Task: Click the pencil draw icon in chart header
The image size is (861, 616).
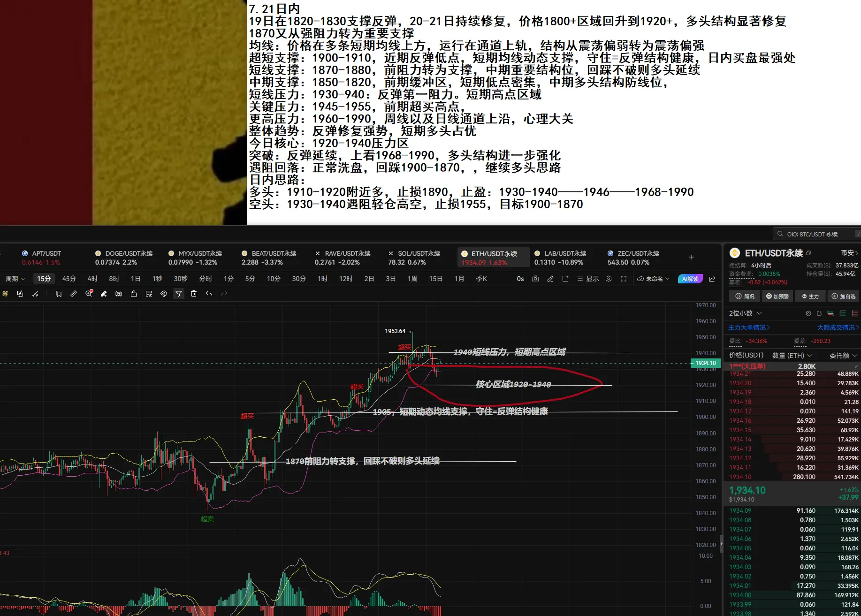Action: pos(550,279)
